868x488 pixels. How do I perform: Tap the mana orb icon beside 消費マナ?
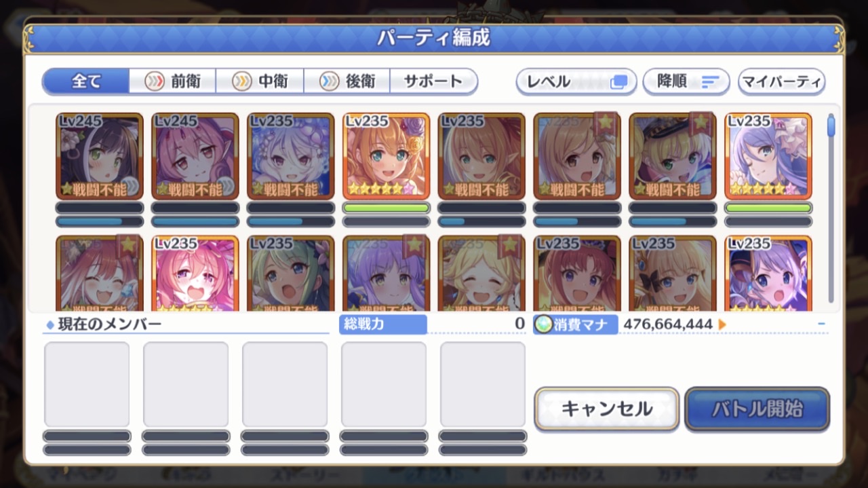click(543, 324)
